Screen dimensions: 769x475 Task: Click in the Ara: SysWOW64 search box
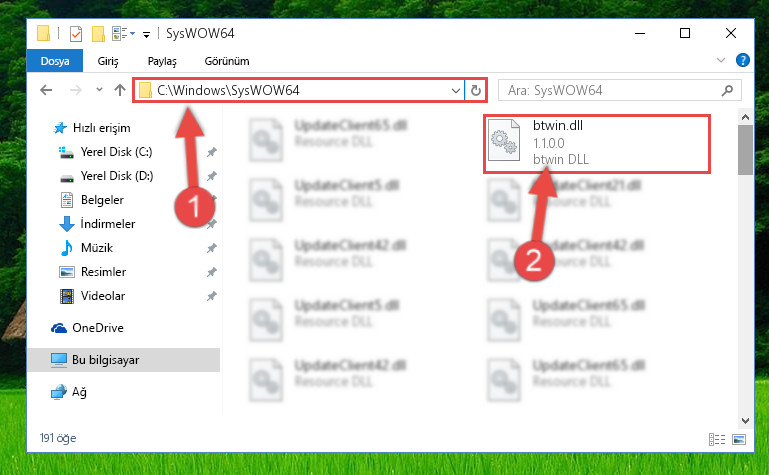612,90
